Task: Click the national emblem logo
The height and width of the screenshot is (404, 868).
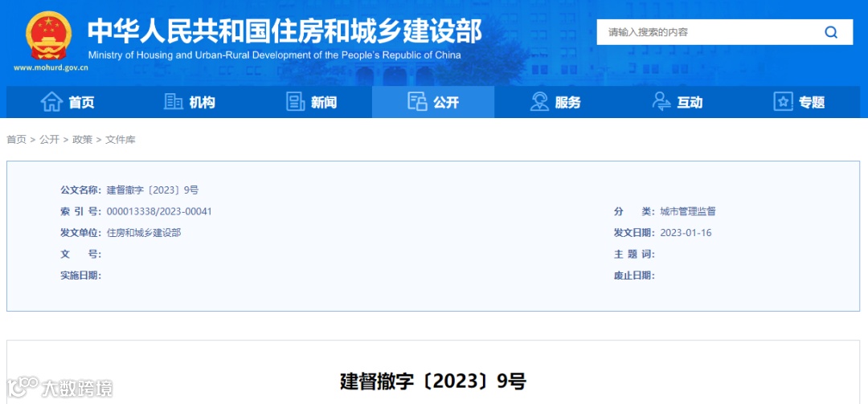Action: pyautogui.click(x=49, y=35)
